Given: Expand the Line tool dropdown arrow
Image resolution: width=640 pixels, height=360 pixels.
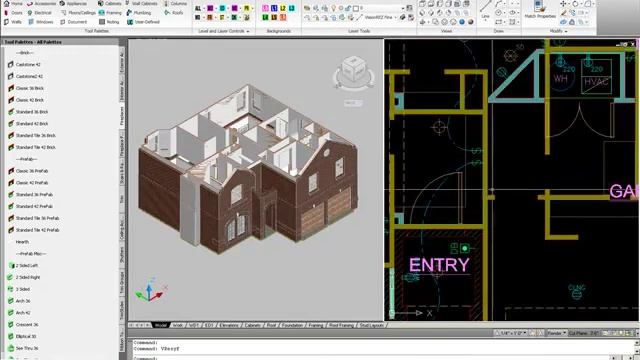Looking at the screenshot, I should coord(485,20).
